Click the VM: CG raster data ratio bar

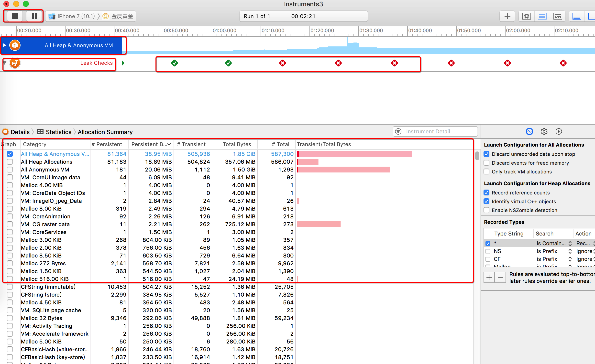pos(319,224)
